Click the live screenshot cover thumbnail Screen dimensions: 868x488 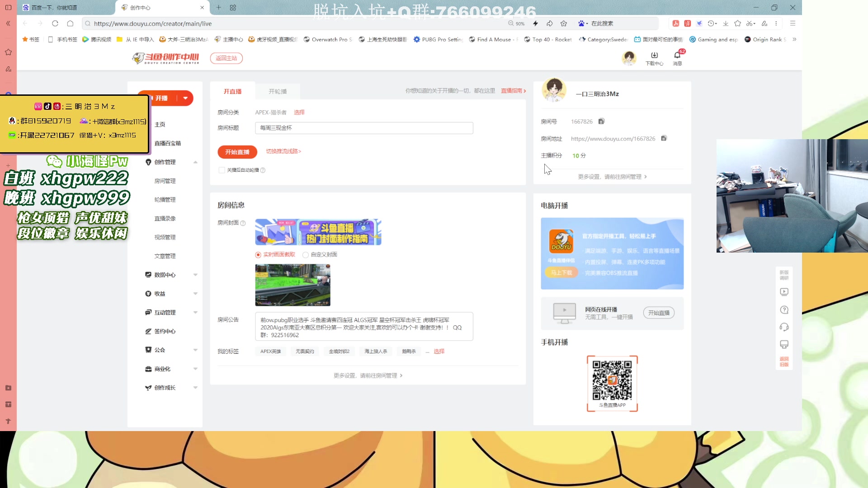tap(292, 285)
